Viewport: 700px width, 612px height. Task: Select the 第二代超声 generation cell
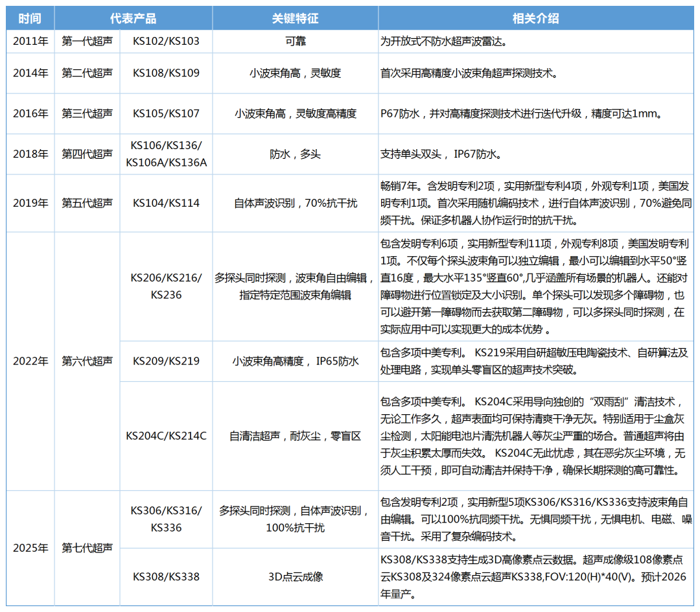[87, 73]
